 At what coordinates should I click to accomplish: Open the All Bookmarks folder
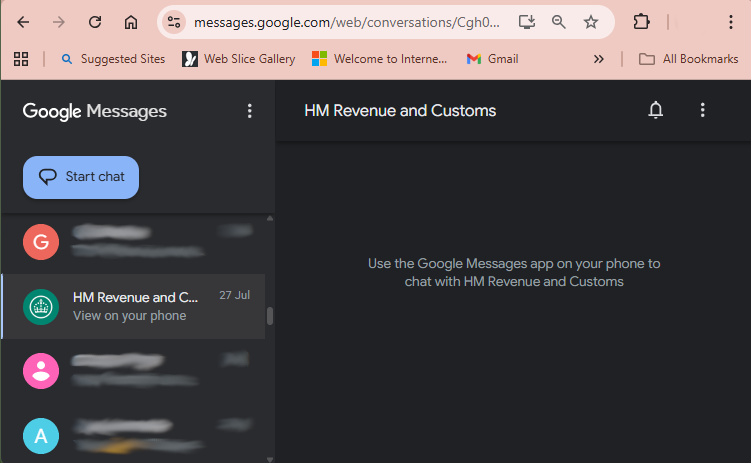[689, 59]
